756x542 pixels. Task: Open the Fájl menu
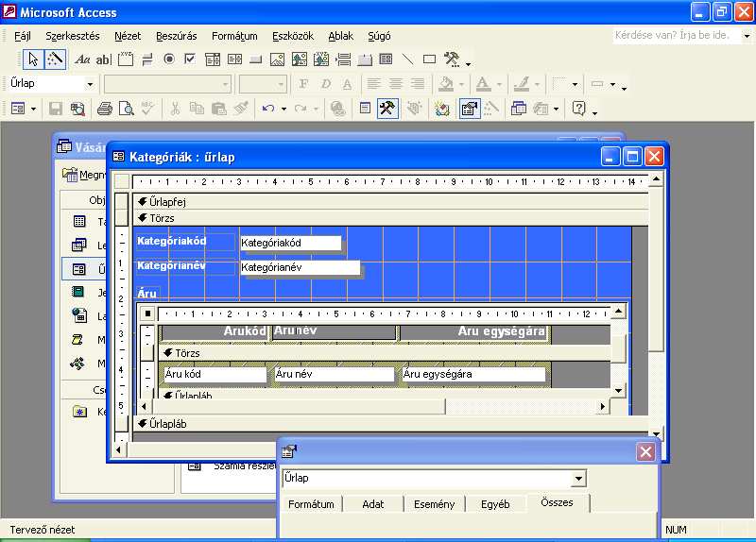click(x=22, y=36)
